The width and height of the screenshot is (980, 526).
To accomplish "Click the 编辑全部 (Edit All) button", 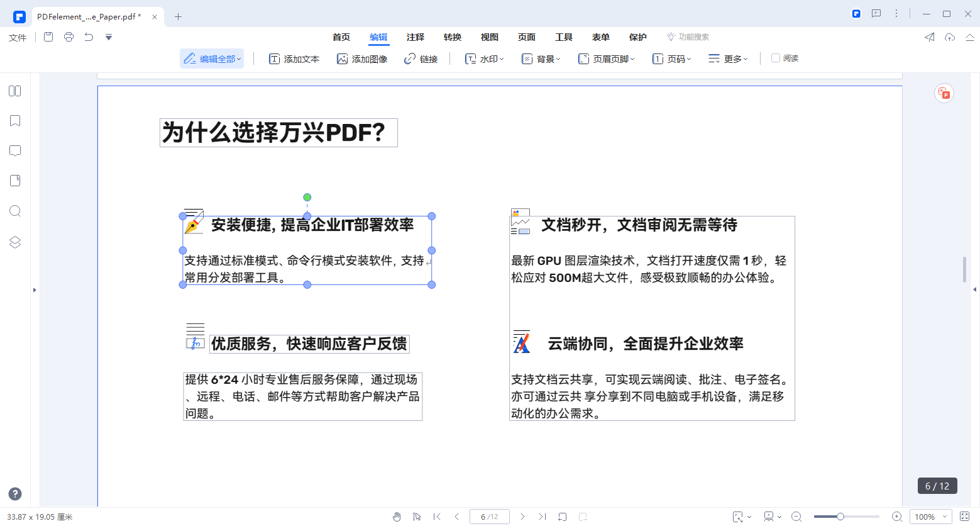I will pos(212,58).
